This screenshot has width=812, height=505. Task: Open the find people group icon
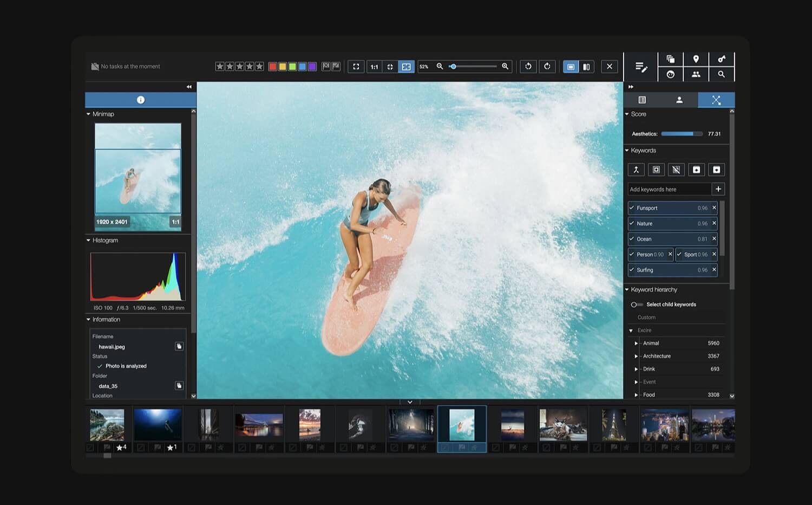tap(696, 74)
